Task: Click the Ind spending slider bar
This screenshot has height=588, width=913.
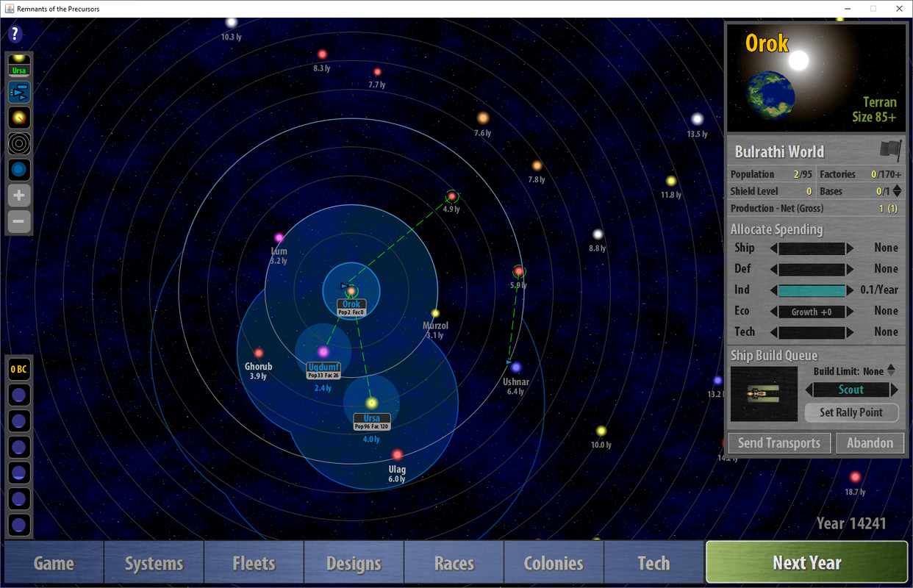Action: tap(812, 290)
